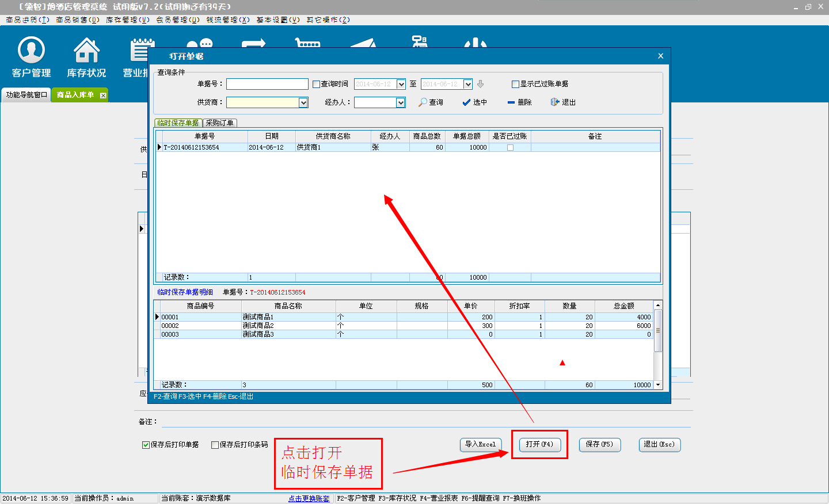Close the 商品入库单 tab
Screen dimensions: 829x504
tap(103, 96)
